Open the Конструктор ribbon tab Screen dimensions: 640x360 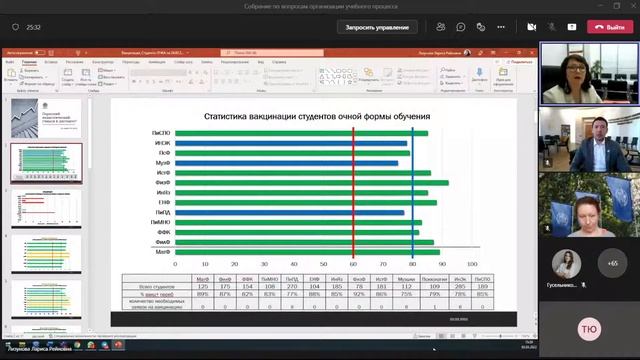click(102, 62)
